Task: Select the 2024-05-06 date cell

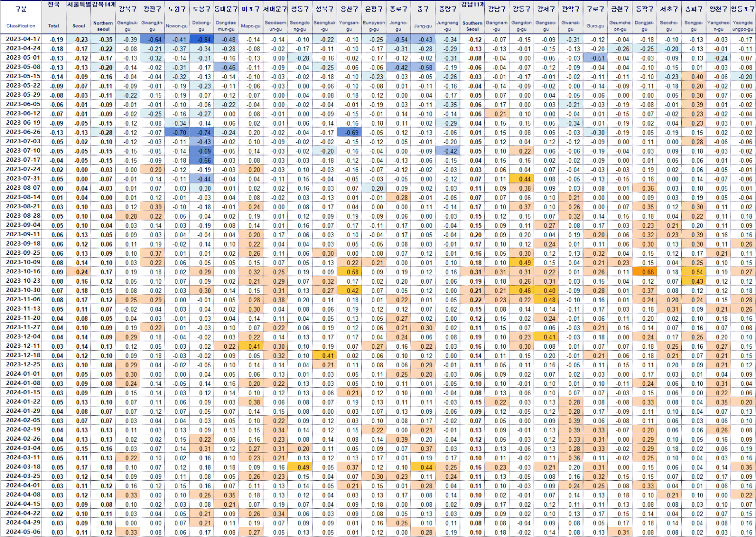Action: (23, 532)
